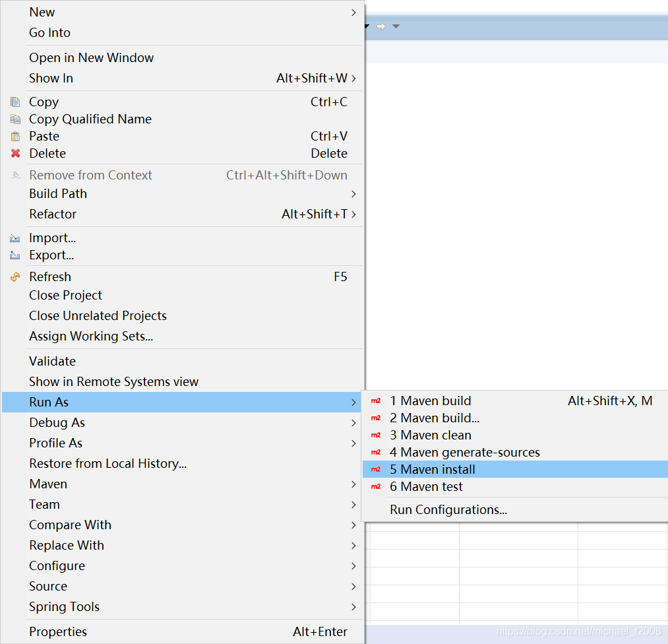Select the Refresh entry
The image size is (668, 644).
[183, 276]
